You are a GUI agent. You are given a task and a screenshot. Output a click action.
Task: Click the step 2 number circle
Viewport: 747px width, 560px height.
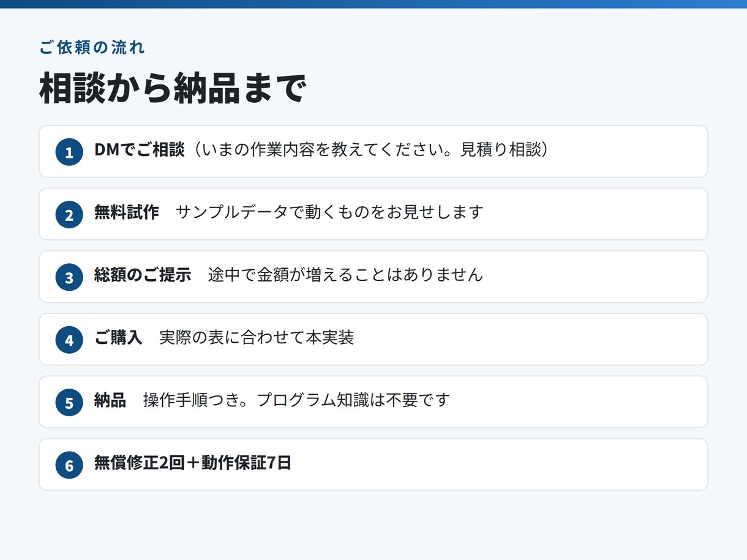[69, 214]
